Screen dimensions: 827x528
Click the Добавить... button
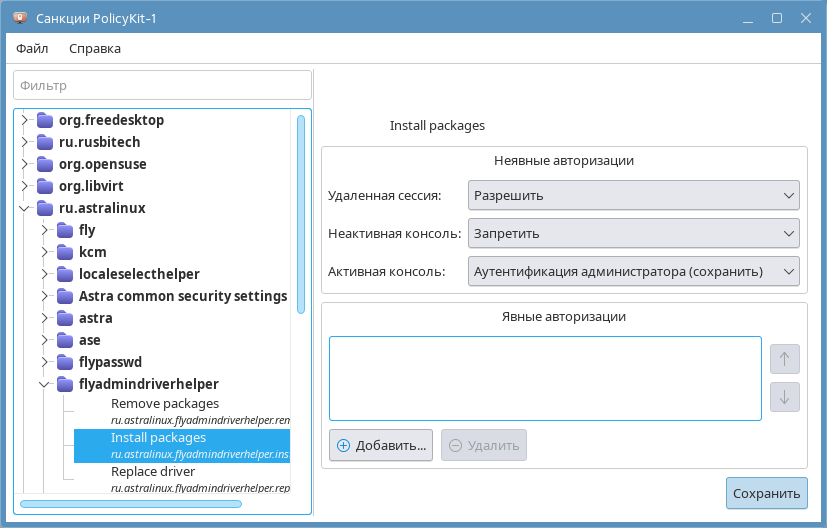tap(380, 445)
